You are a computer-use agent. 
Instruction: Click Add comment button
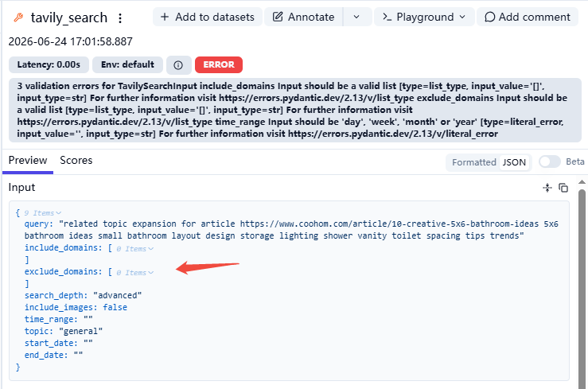tap(528, 17)
